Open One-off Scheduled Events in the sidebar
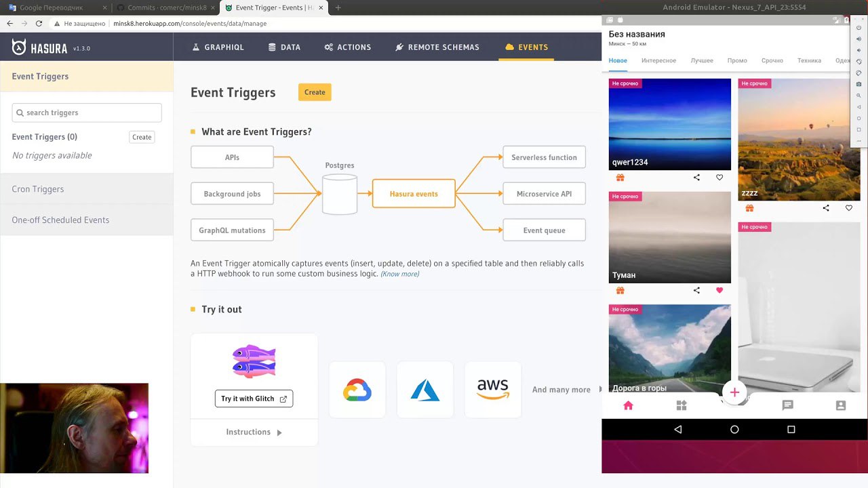Screen dimensions: 868x488 (87, 220)
